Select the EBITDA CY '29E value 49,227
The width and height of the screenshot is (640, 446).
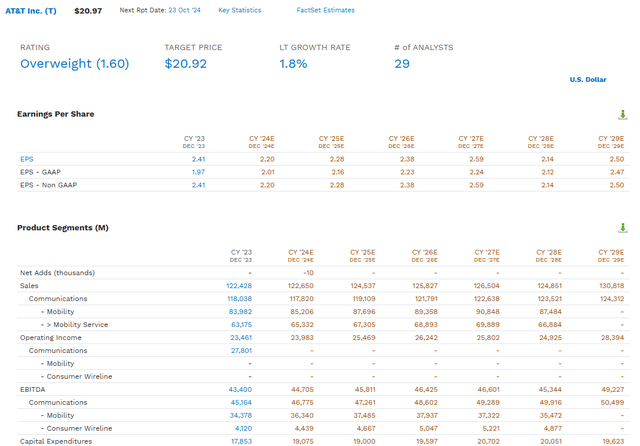pos(613,390)
